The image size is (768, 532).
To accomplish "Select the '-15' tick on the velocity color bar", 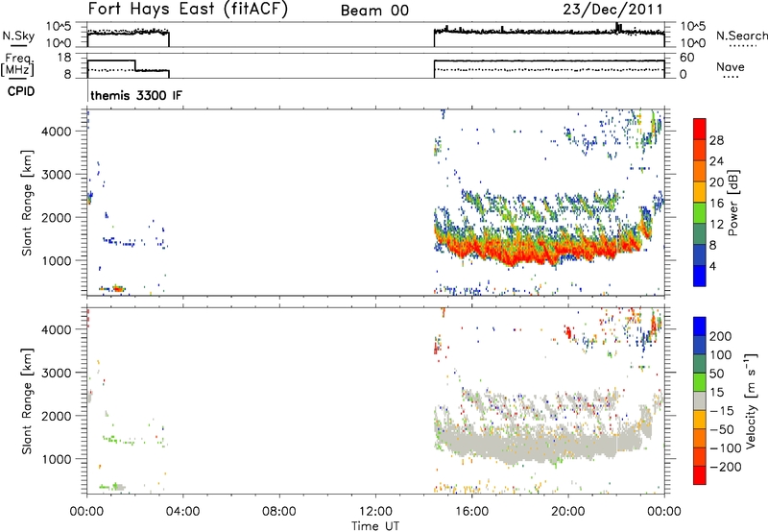I will tap(722, 411).
